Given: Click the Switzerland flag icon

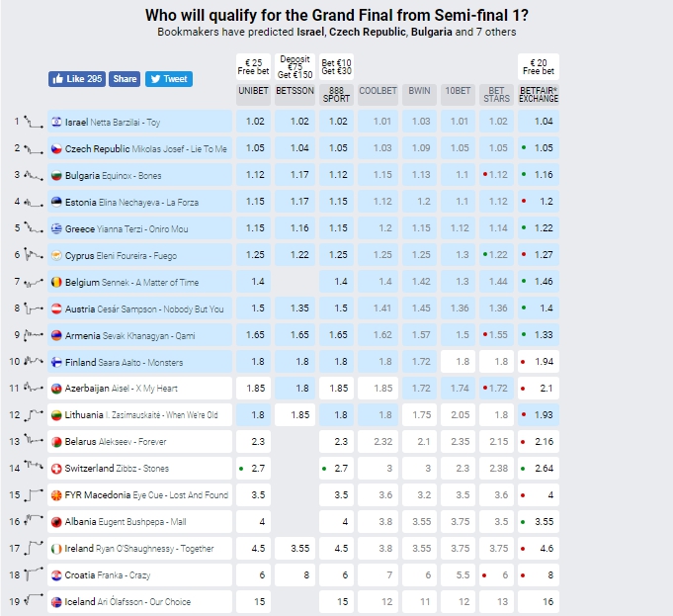Looking at the screenshot, I should (x=57, y=468).
